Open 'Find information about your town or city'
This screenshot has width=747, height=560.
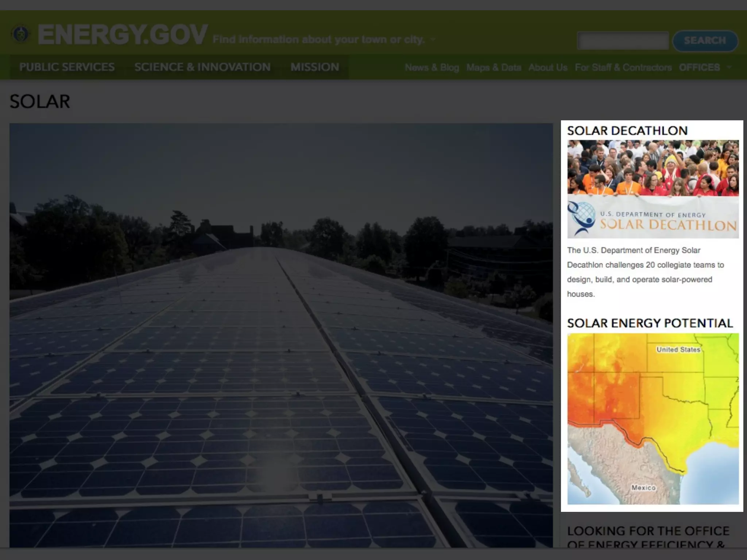click(318, 39)
